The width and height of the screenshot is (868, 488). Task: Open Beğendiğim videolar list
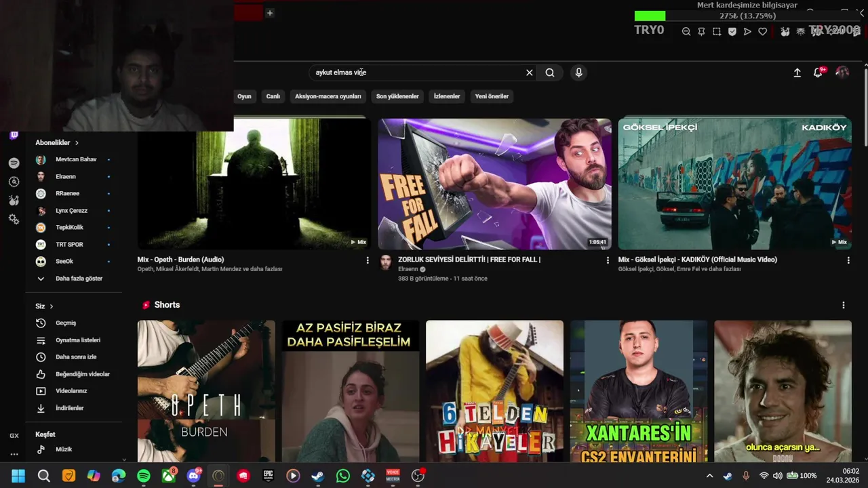coord(73,374)
